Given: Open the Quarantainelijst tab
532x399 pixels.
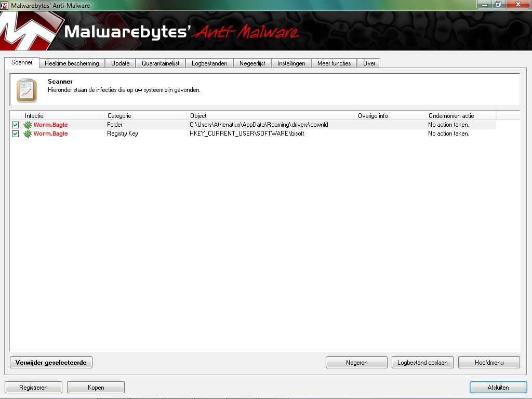Looking at the screenshot, I should [161, 63].
